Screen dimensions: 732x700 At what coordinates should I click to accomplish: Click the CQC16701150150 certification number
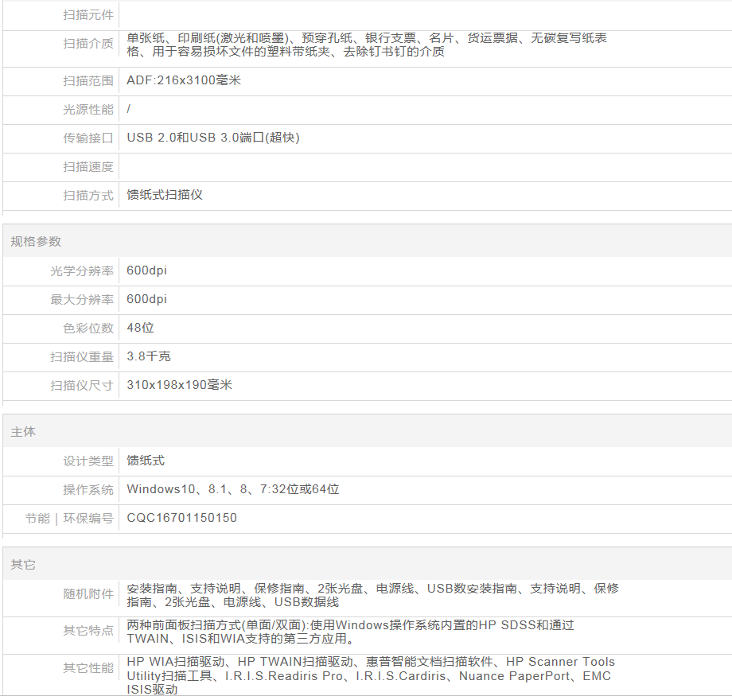tap(181, 518)
